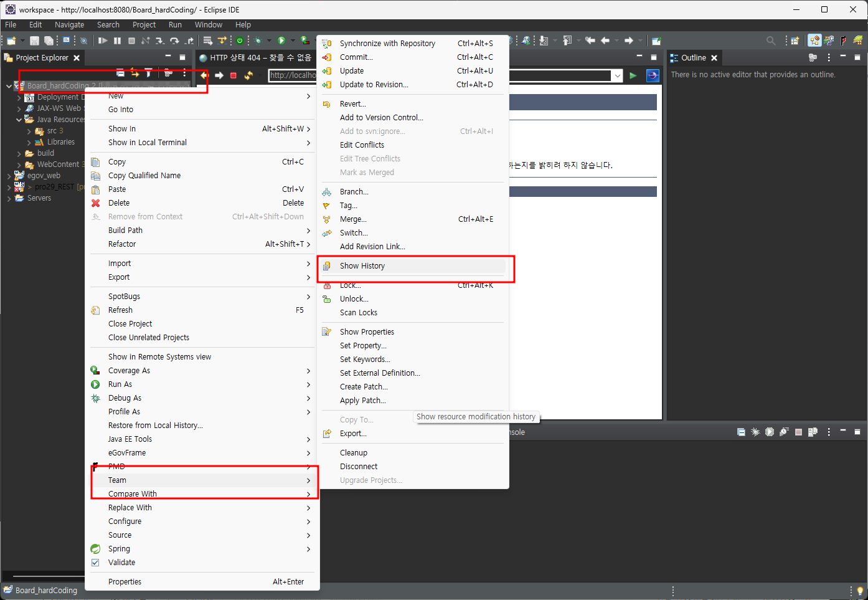Click the Resume debug icon in toolbar
868x600 pixels.
tap(103, 40)
